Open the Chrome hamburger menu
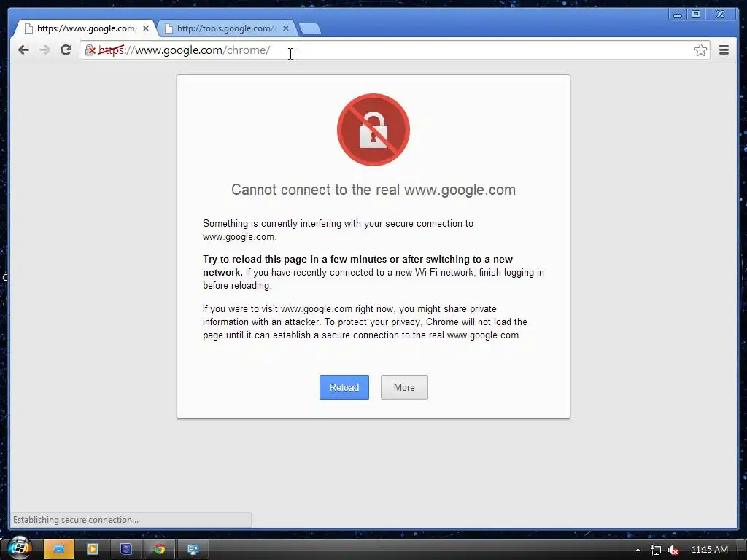The image size is (747, 560). pos(724,50)
